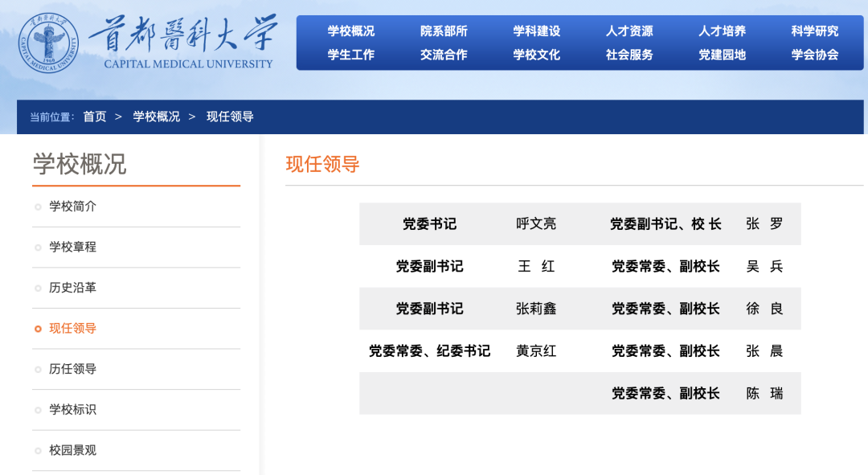Open the 人才资源 navigation menu
This screenshot has width=868, height=475.
click(629, 31)
